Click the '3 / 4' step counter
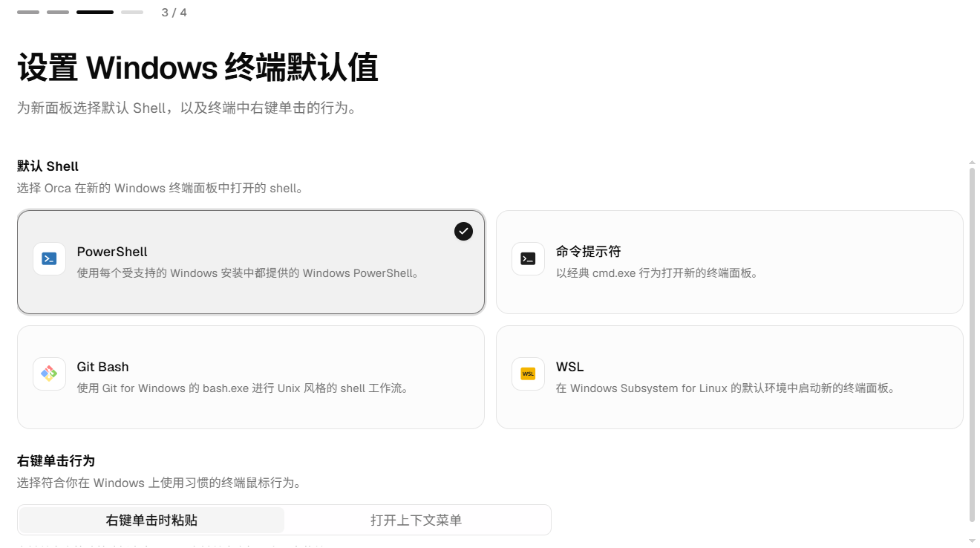The width and height of the screenshot is (980, 548). 174,13
